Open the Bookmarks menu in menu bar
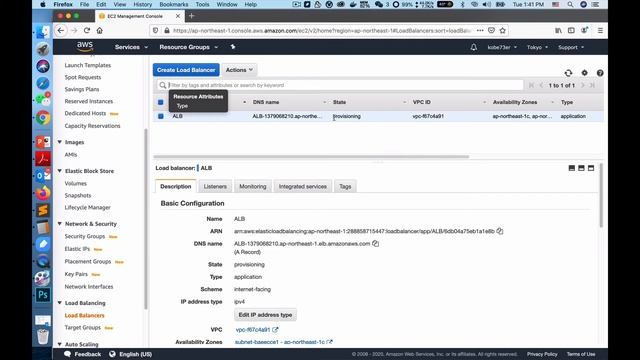 coord(173,4)
